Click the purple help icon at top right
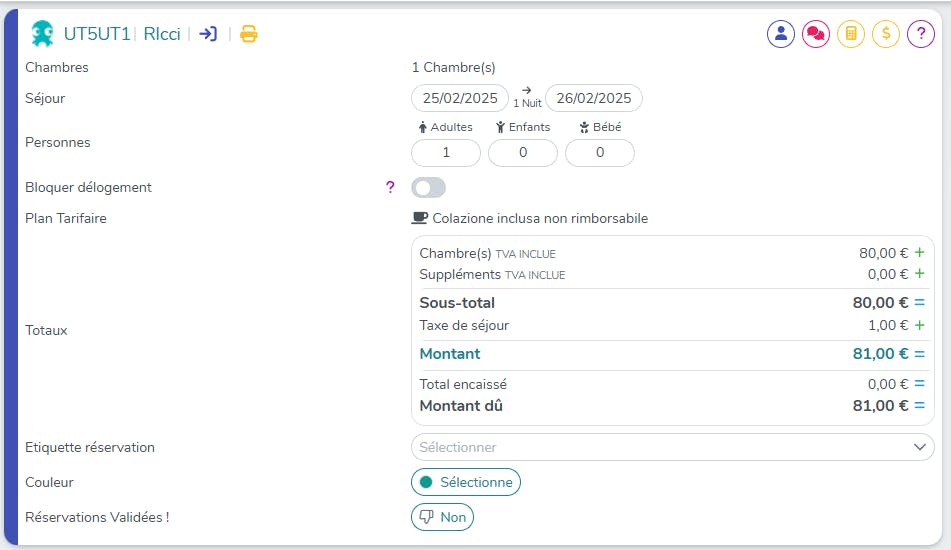 pyautogui.click(x=921, y=34)
